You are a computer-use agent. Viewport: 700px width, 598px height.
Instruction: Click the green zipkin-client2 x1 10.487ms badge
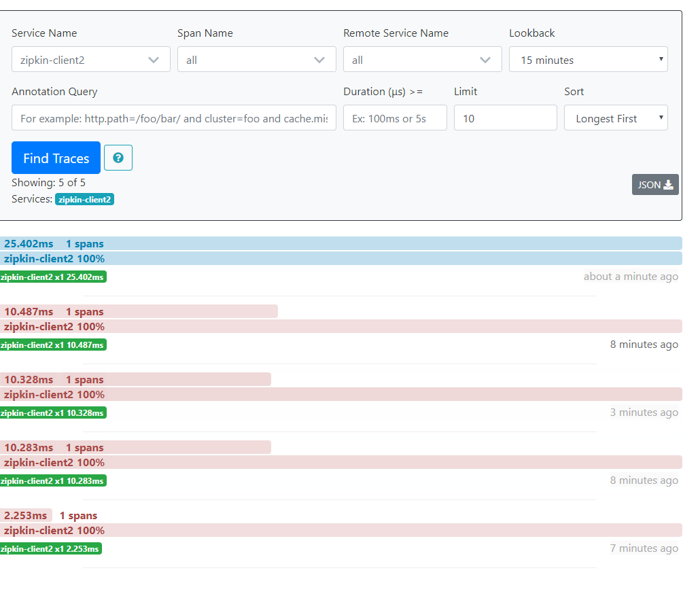tap(53, 345)
